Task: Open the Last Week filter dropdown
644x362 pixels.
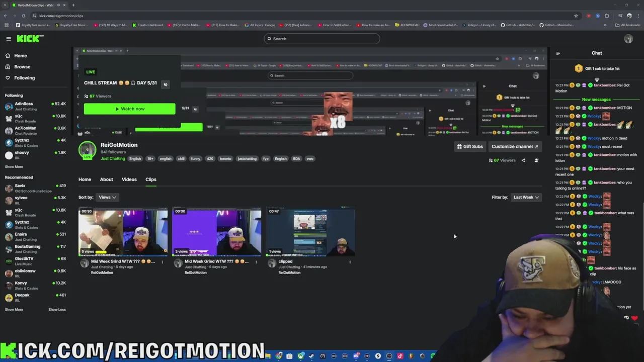Action: pyautogui.click(x=526, y=197)
